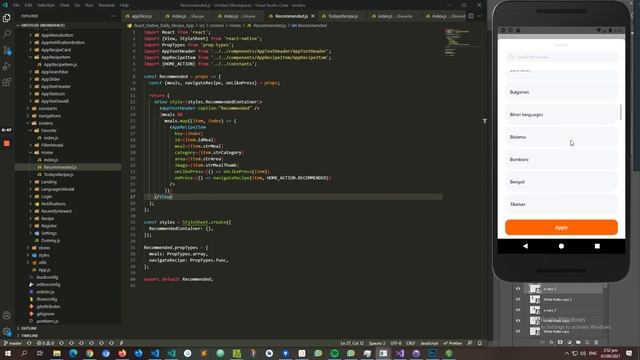
Task: Tap the Android recents square button in the emulator
Action: [x=597, y=246]
